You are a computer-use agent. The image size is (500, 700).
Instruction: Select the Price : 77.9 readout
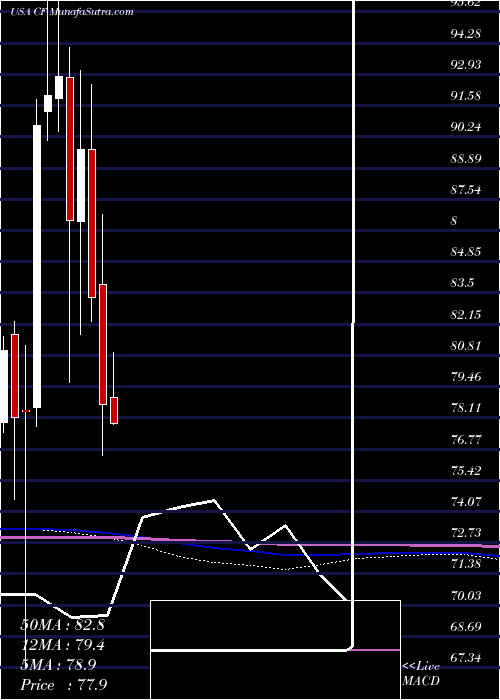coord(64,685)
